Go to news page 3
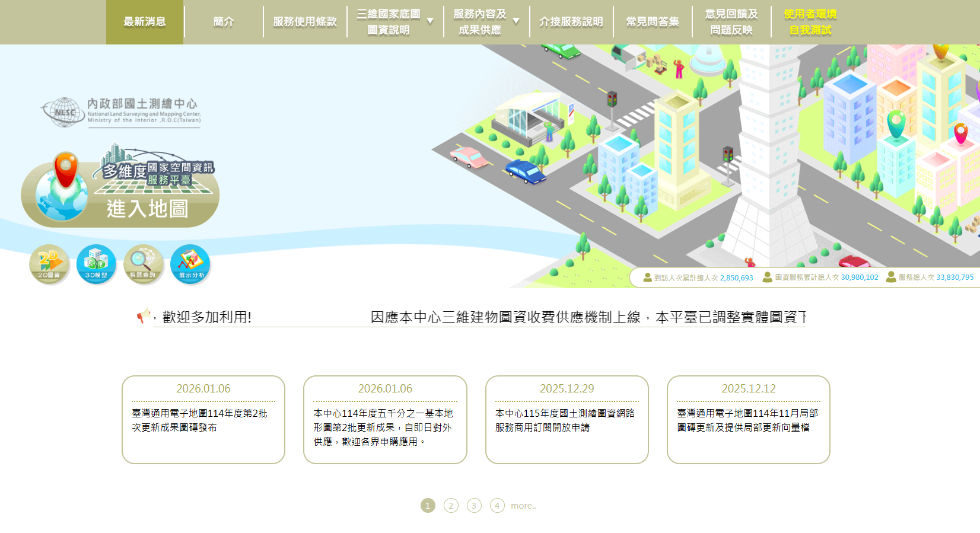980x533 pixels. [474, 506]
